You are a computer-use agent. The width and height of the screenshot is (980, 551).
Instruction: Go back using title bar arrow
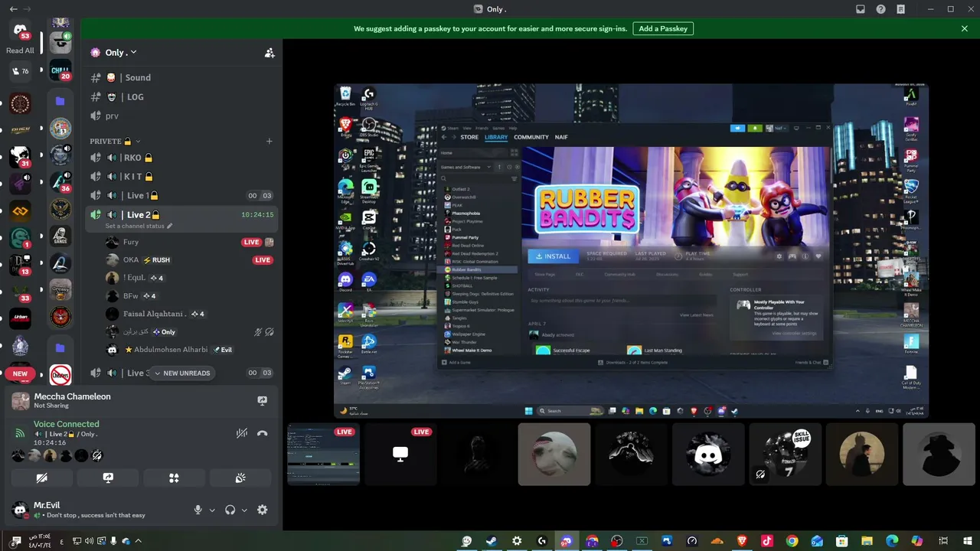click(x=13, y=9)
